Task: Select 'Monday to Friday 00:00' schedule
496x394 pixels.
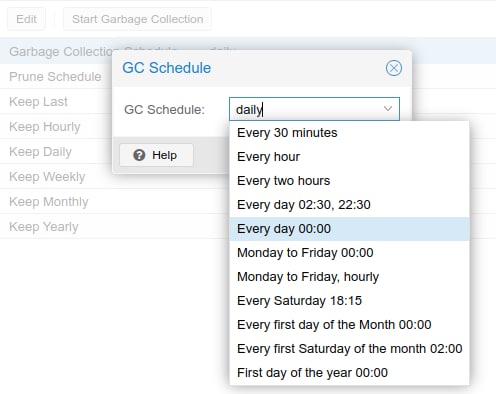Action: coord(349,253)
